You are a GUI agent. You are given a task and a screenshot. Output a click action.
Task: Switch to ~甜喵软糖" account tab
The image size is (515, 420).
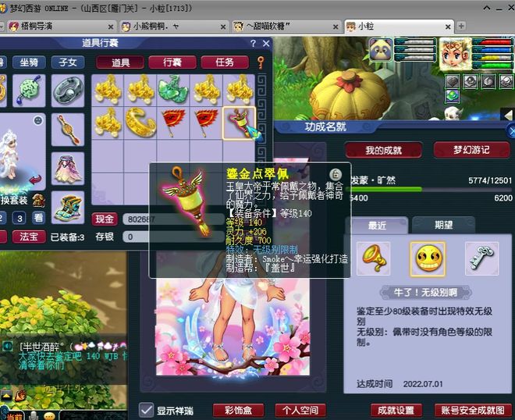pyautogui.click(x=286, y=27)
